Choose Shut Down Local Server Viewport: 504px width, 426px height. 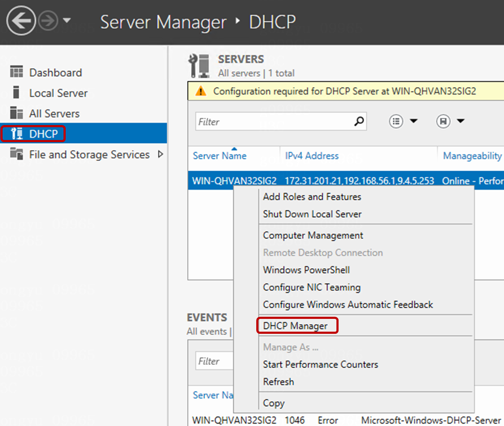pyautogui.click(x=312, y=214)
